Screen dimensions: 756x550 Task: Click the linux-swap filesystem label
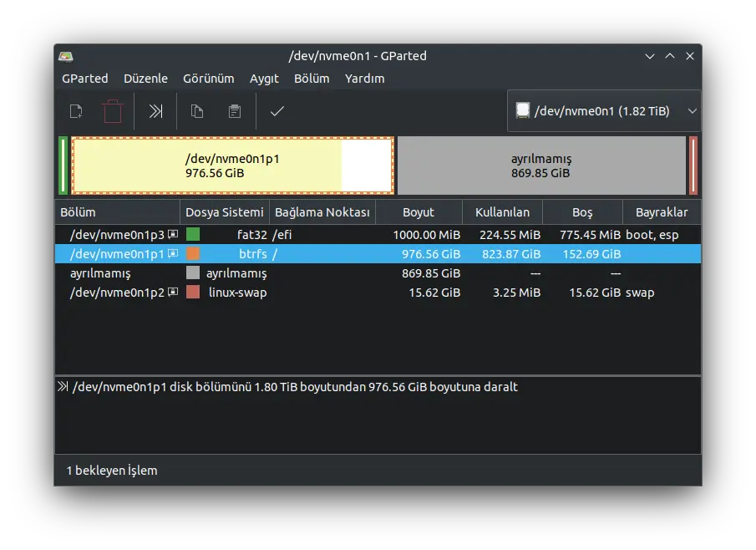click(x=237, y=293)
